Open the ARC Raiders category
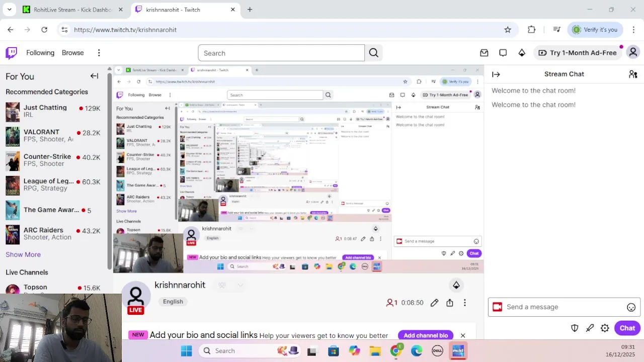 [53, 234]
